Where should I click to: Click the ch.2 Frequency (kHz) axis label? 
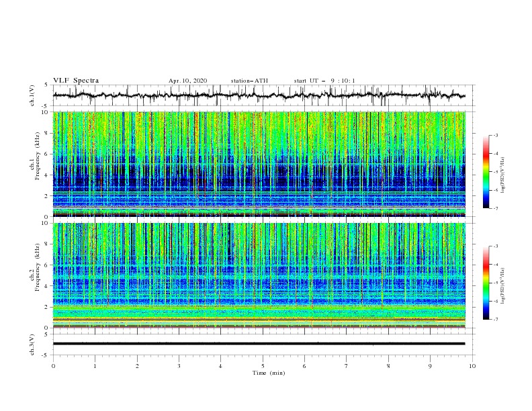[x=35, y=267]
